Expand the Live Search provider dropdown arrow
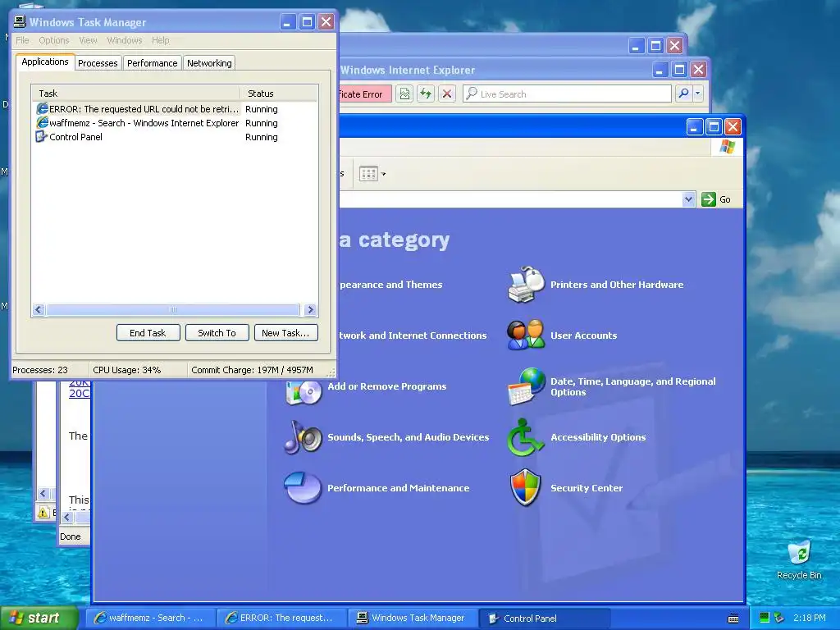The image size is (840, 630). [x=697, y=94]
